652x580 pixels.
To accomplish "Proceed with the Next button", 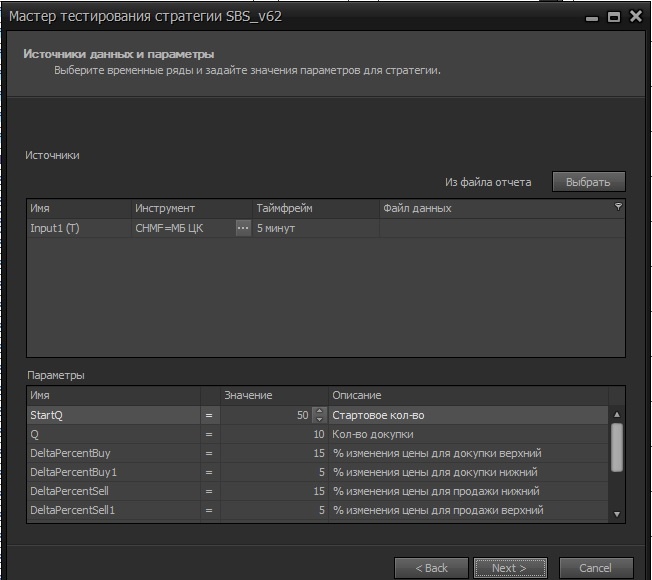I will point(510,568).
